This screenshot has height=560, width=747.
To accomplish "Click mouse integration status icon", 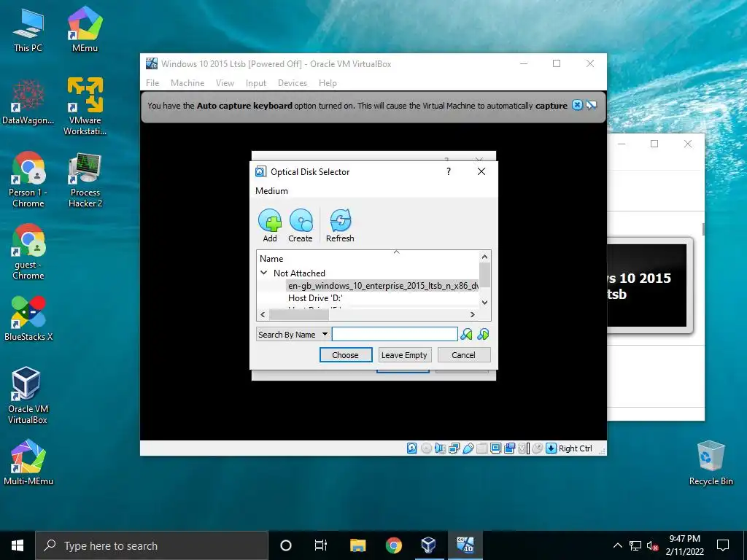I will 538,448.
